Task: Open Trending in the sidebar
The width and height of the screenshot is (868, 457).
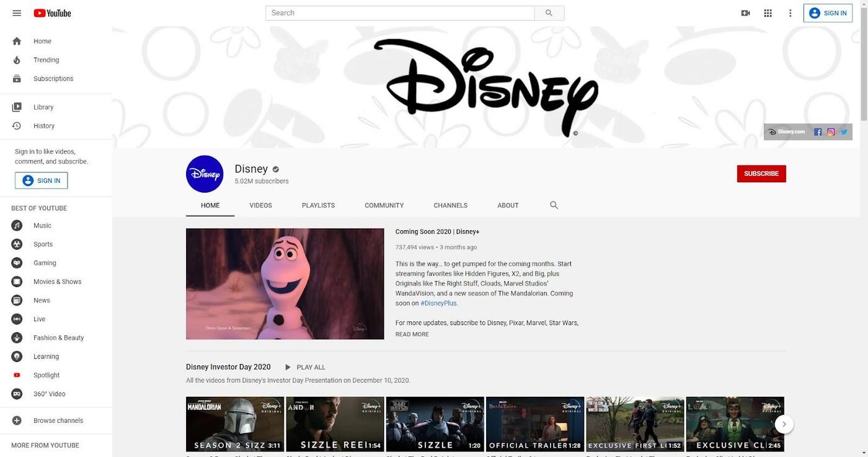Action: [56, 60]
